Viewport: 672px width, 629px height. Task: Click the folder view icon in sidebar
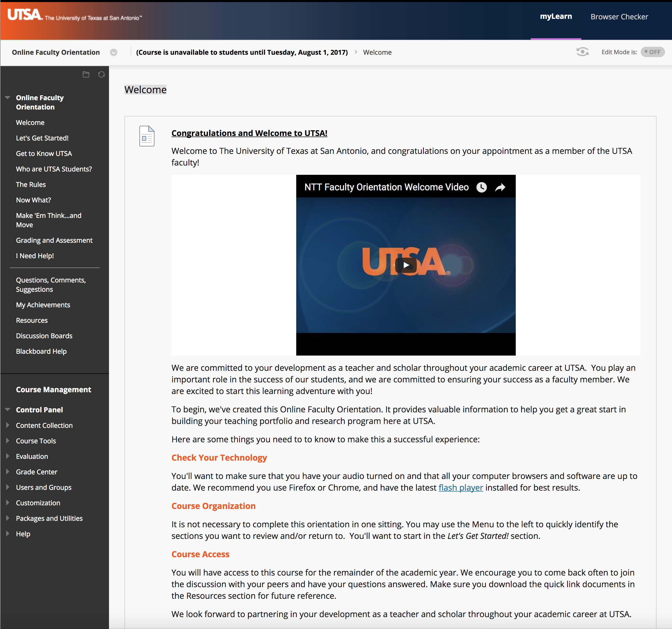pos(86,74)
